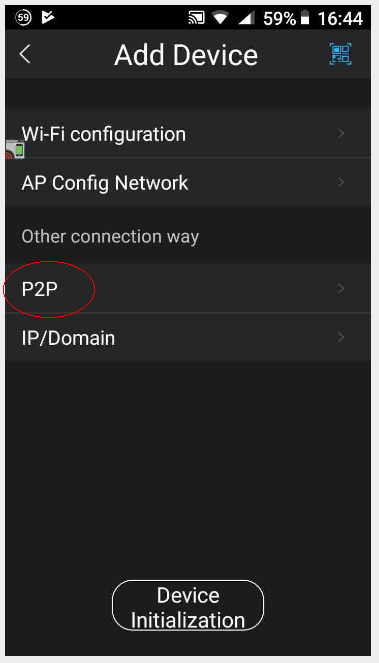The image size is (379, 663).
Task: Click the chevron next to AP Config Network
Action: (x=341, y=182)
